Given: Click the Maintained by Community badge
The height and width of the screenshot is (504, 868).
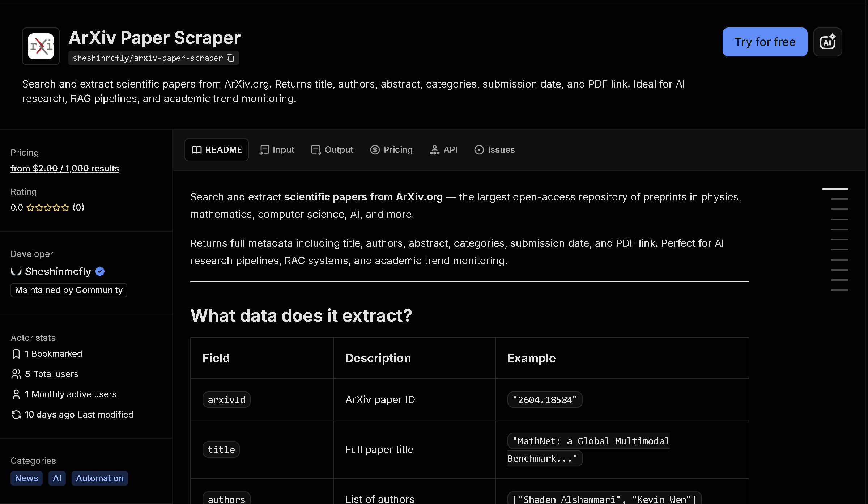Looking at the screenshot, I should [x=69, y=290].
